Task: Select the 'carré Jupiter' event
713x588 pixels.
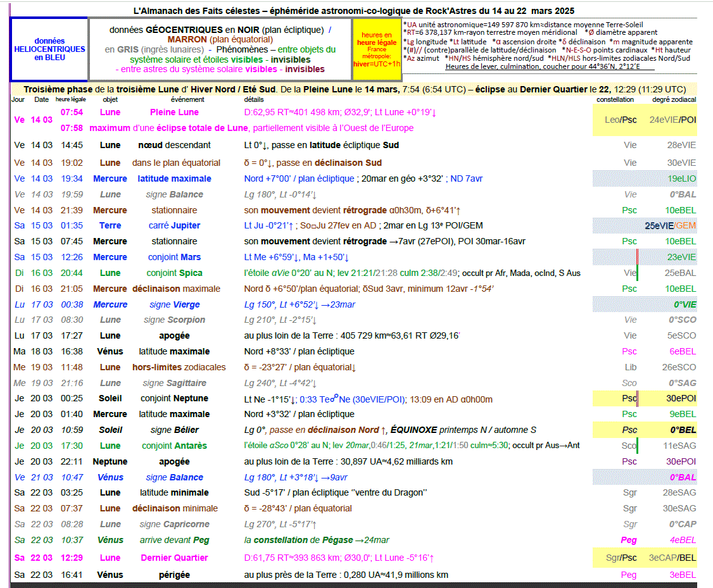Action: (x=174, y=226)
